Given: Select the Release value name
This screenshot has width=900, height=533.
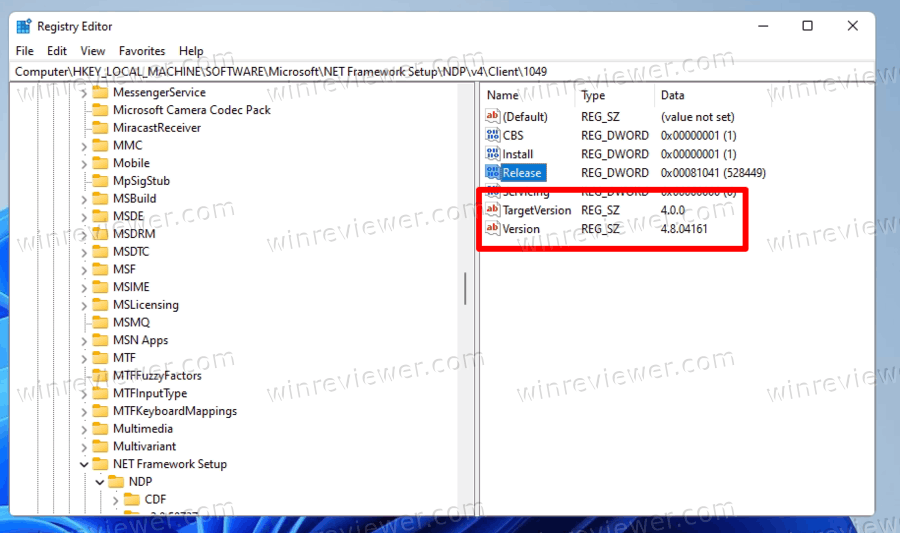Looking at the screenshot, I should [x=522, y=173].
